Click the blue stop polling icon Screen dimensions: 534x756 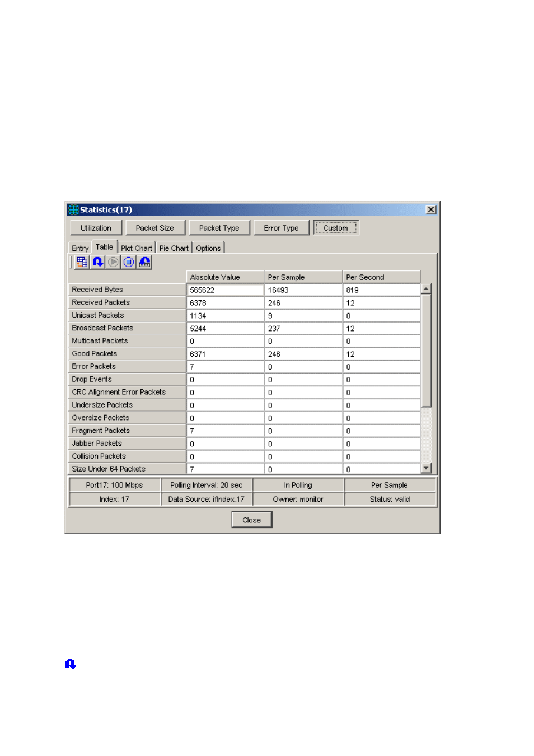pos(129,262)
